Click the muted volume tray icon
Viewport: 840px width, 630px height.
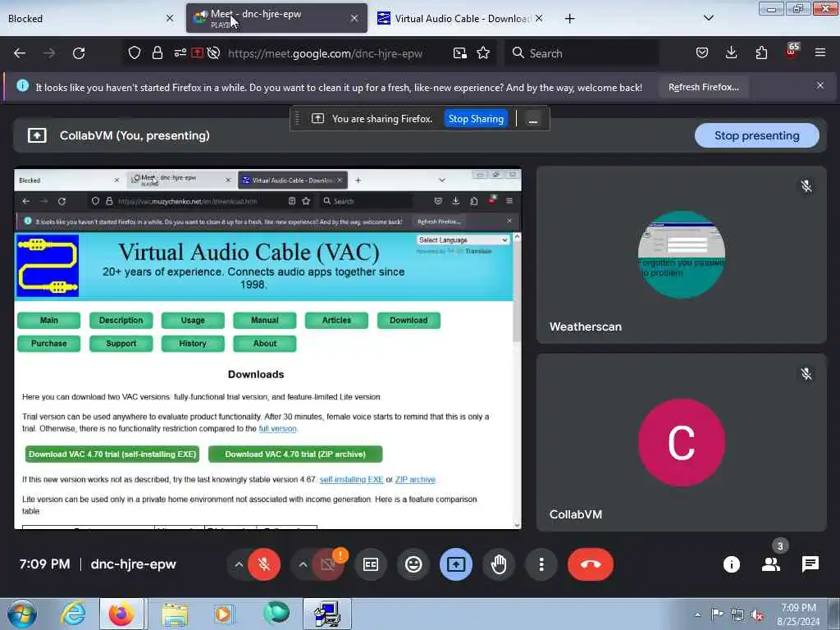(x=757, y=614)
